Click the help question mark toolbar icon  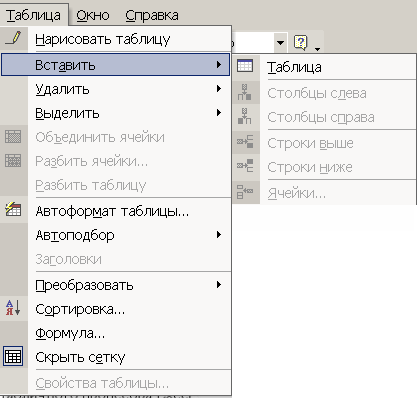301,42
